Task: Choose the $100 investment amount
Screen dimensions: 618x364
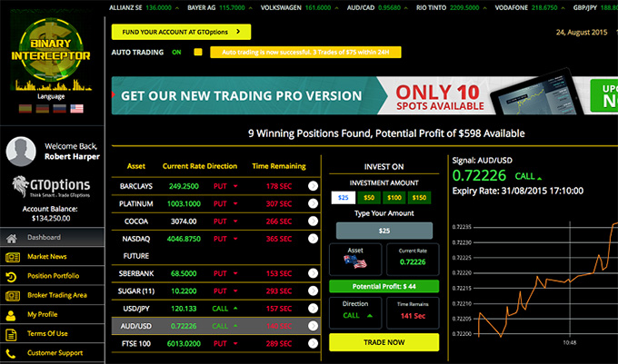Action: (x=394, y=198)
